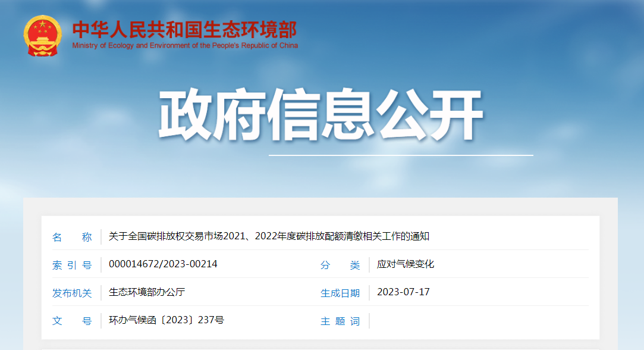Click the white underline beneath the banner heading

[401, 155]
